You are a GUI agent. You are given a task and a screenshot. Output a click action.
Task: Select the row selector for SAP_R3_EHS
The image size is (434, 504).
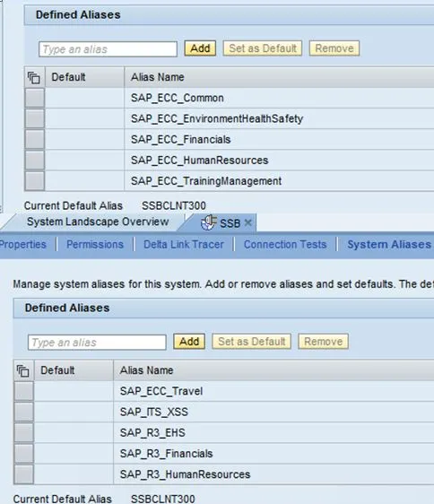[24, 432]
